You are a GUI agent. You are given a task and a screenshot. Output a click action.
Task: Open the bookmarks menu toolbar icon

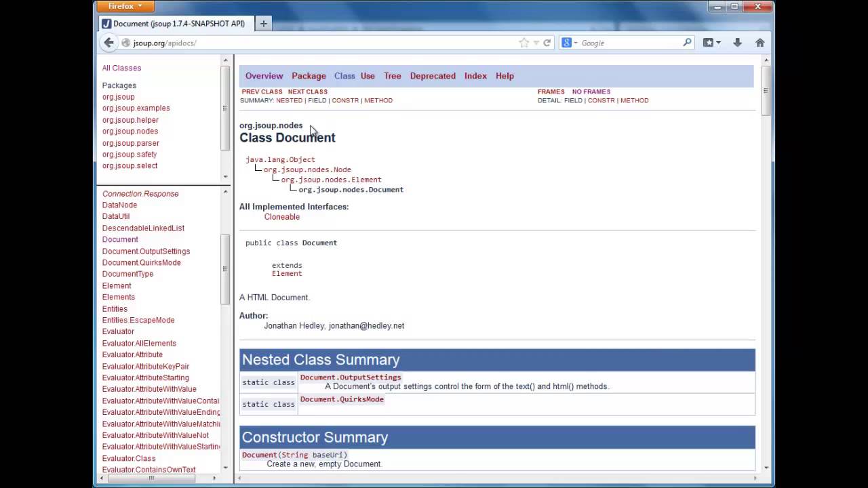click(x=711, y=43)
